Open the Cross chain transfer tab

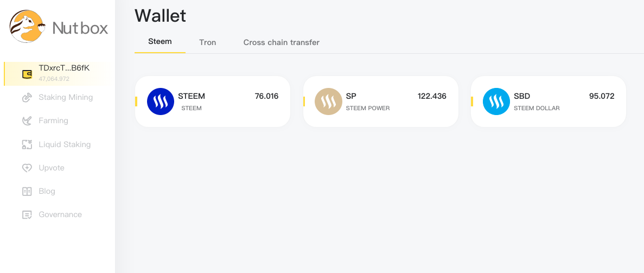[282, 42]
